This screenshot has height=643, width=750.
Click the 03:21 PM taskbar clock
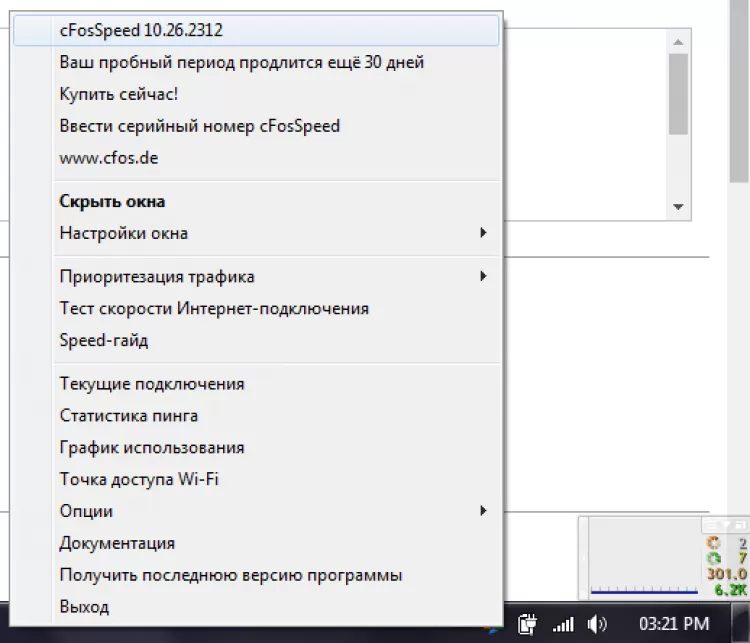tap(674, 624)
